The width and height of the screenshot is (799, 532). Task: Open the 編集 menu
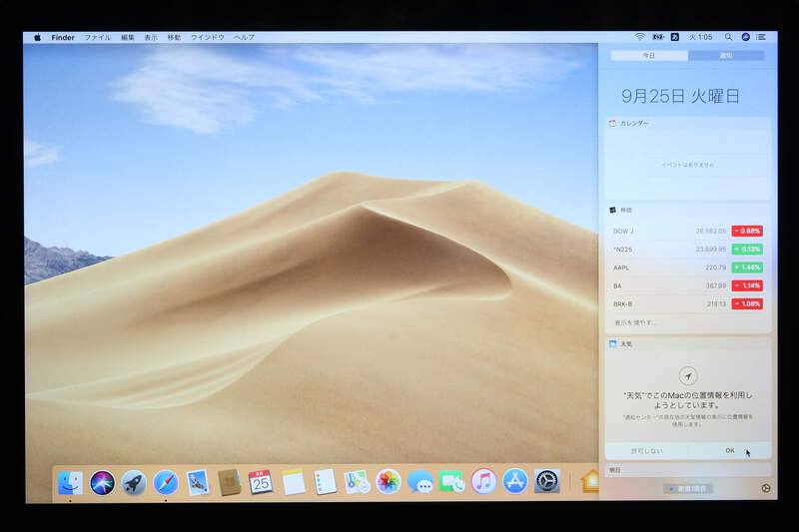pos(128,37)
